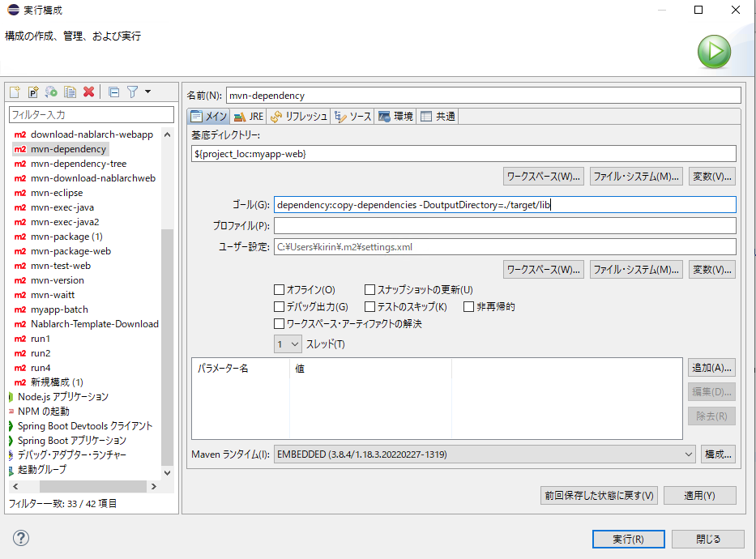Image resolution: width=756 pixels, height=559 pixels.
Task: Click 変数(V)... under ユーザー設定
Action: (x=712, y=270)
